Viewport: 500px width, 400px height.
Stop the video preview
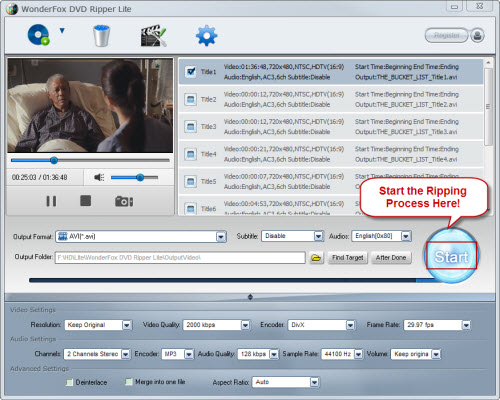[85, 201]
